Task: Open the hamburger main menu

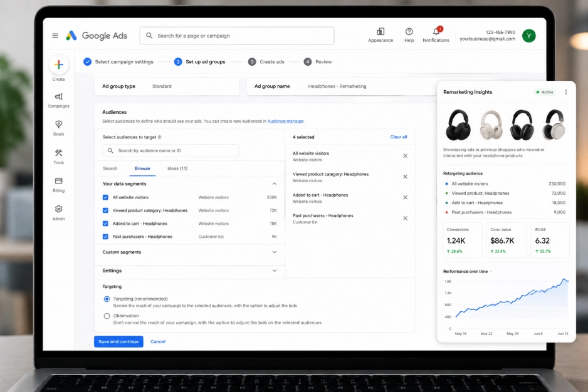Action: (x=55, y=36)
